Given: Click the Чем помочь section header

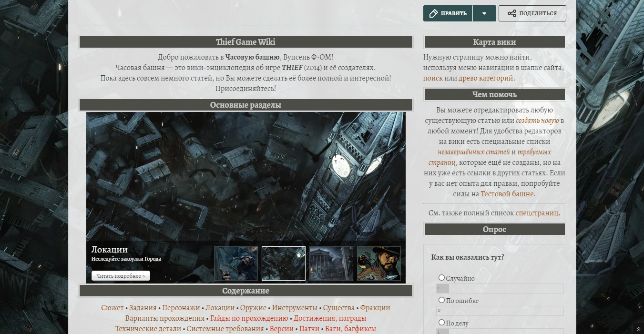Looking at the screenshot, I should pyautogui.click(x=494, y=94).
